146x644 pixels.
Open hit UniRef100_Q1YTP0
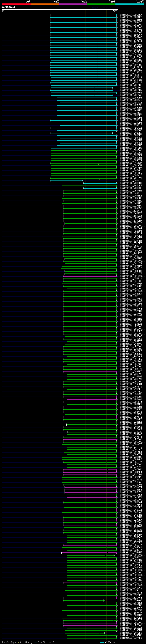point(131,206)
